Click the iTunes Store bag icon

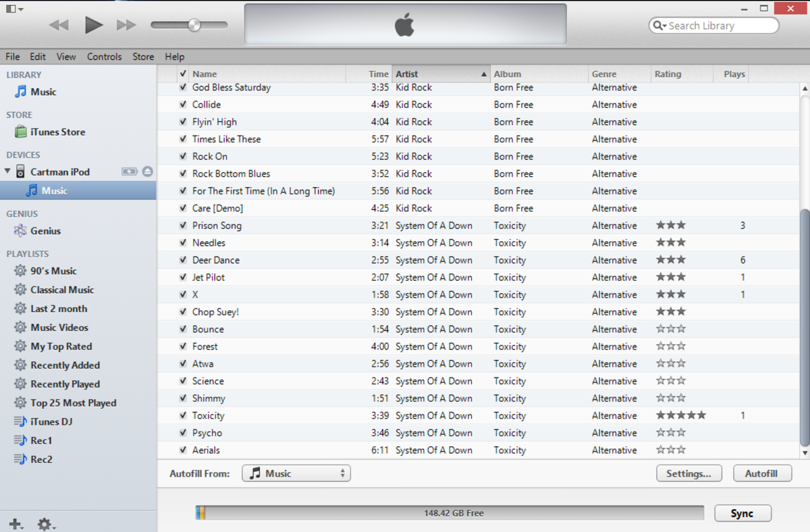[x=21, y=132]
